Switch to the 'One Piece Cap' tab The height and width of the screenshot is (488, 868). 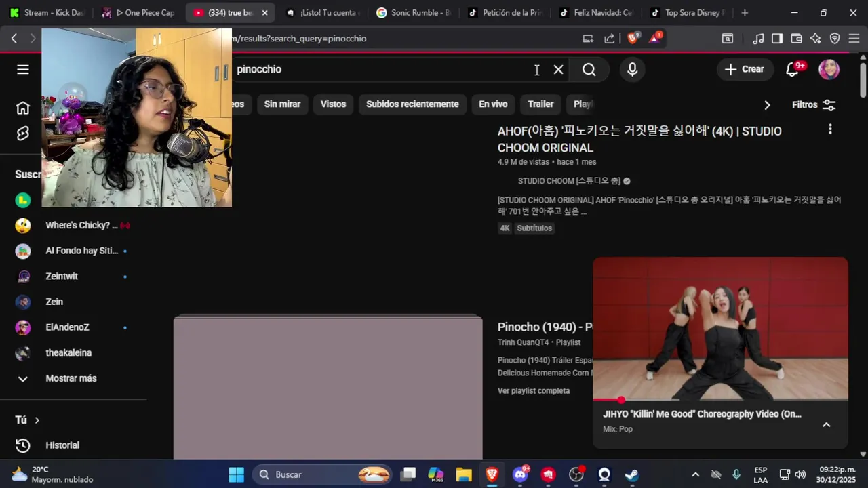(139, 13)
